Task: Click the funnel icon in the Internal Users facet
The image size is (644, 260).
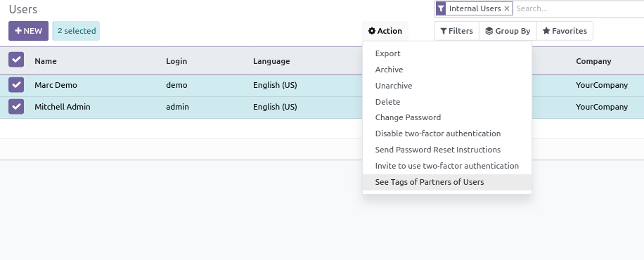Action: tap(441, 8)
